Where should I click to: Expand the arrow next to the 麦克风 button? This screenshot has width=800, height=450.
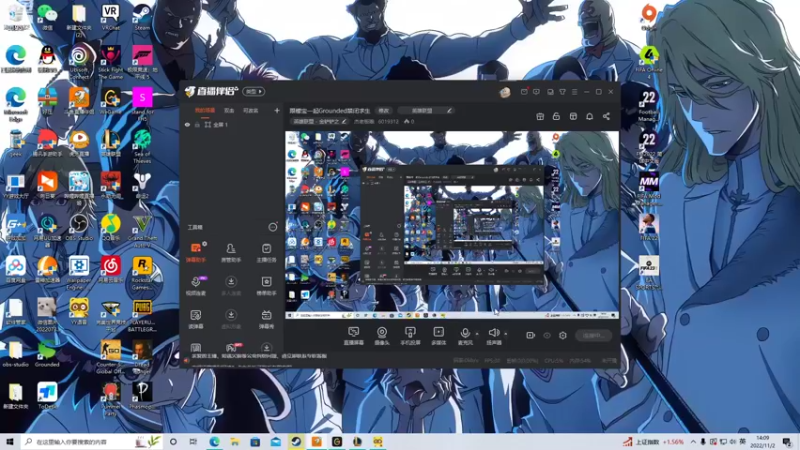(477, 334)
